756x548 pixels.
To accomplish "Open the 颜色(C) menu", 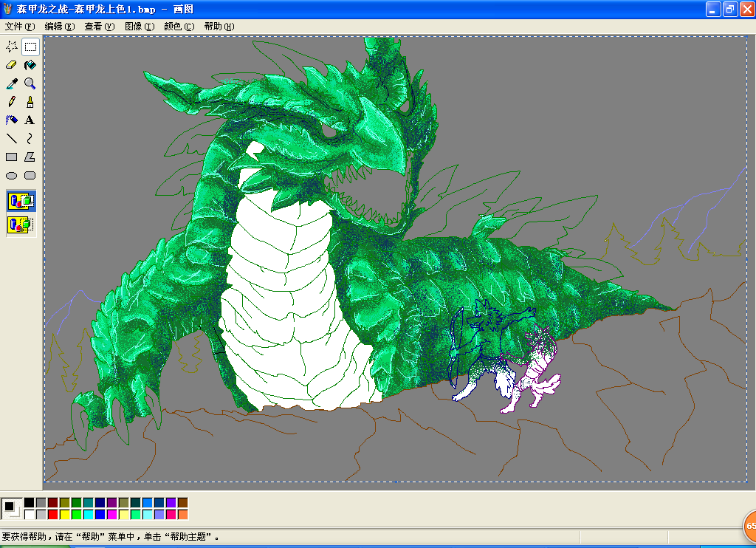I will coord(179,27).
